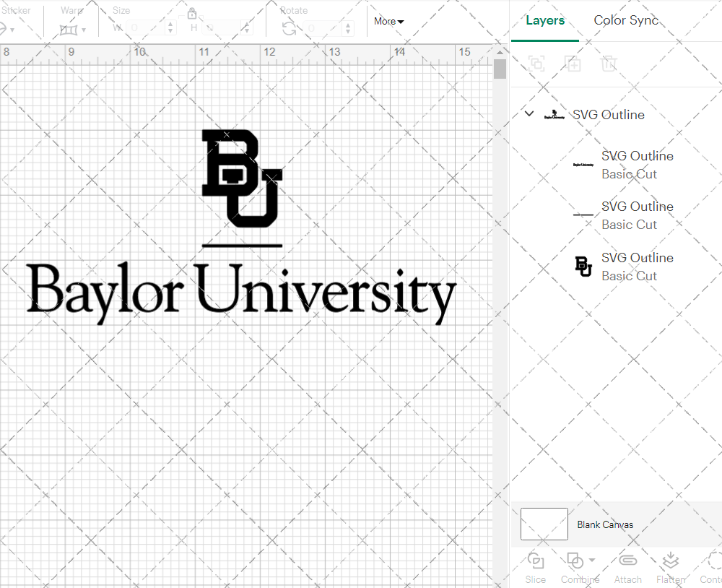Click the duplicate layer icon in Layers panel

pyautogui.click(x=573, y=64)
